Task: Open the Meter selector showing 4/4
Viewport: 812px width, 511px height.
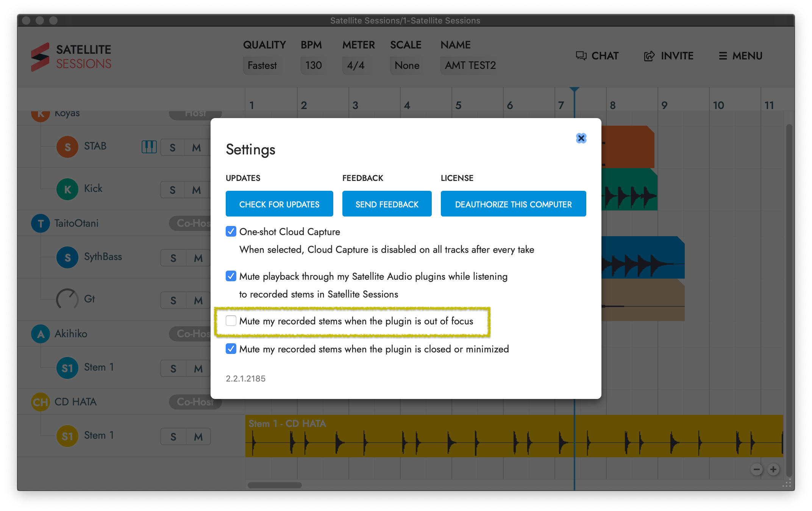Action: click(356, 65)
